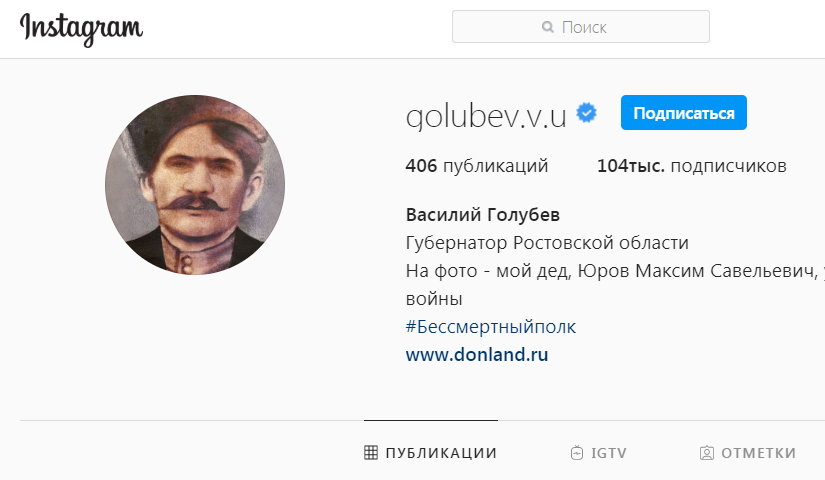Screen dimensions: 825x480
Task: Click the golubev.v.u username heading
Action: click(486, 116)
